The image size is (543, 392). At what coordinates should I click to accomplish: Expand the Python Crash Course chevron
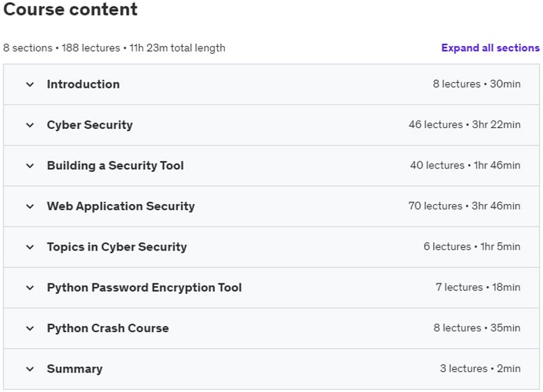pyautogui.click(x=30, y=328)
